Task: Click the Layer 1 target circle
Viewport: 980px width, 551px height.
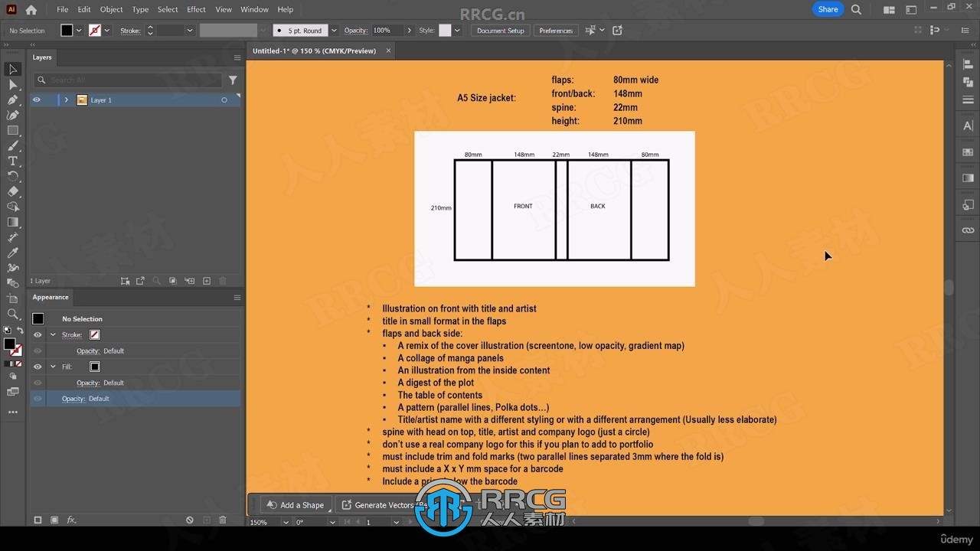Action: tap(224, 100)
